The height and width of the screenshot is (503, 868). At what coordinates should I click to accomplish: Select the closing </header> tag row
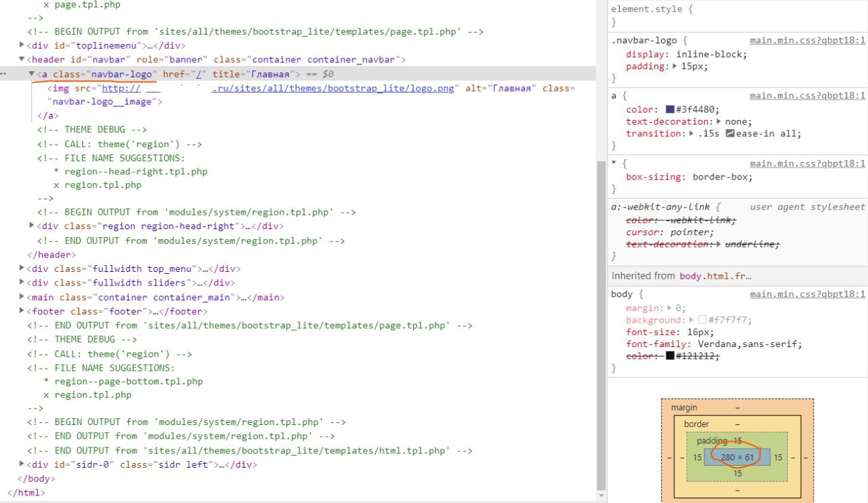[x=50, y=255]
